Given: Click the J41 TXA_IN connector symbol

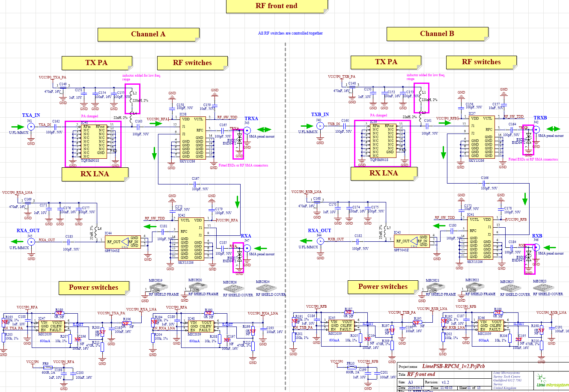Looking at the screenshot, I should coord(31,127).
